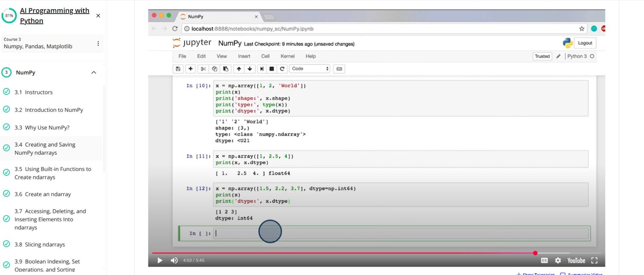Close the course sidebar with X
This screenshot has width=644, height=275.
point(98,16)
